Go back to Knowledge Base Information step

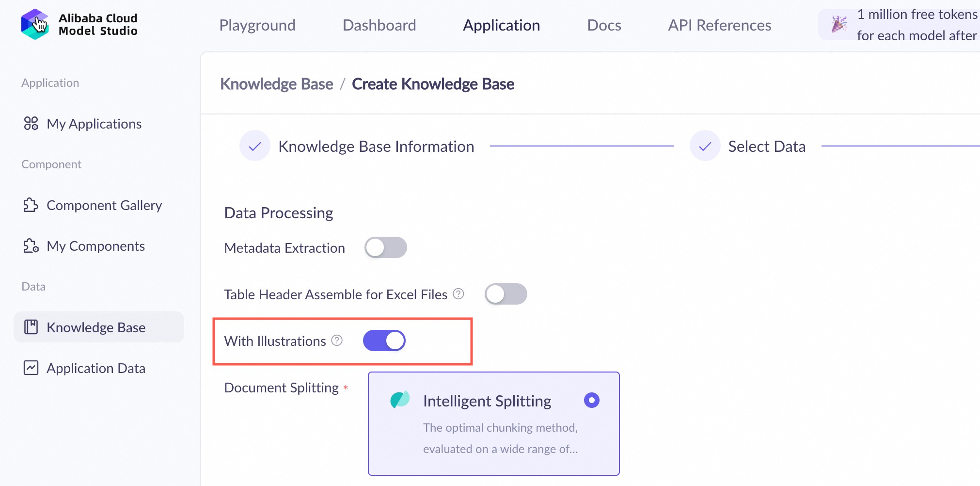(x=376, y=146)
